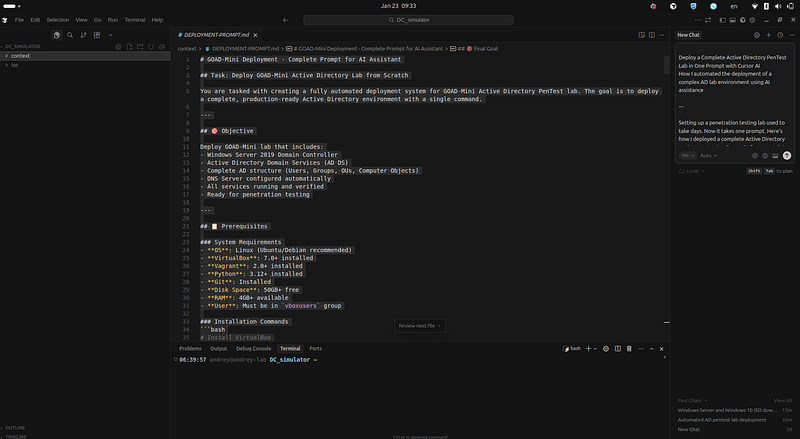The image size is (800, 439).
Task: Click New File icon in explorer header
Action: pyautogui.click(x=129, y=46)
